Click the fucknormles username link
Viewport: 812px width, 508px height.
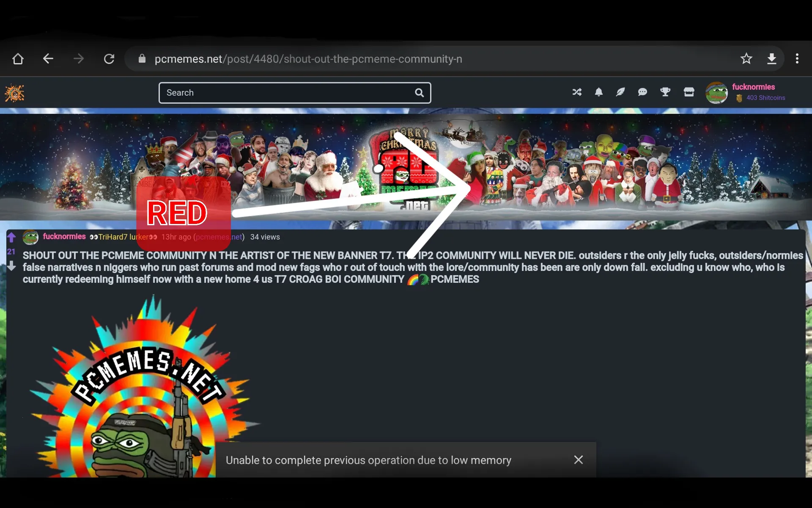pyautogui.click(x=64, y=237)
